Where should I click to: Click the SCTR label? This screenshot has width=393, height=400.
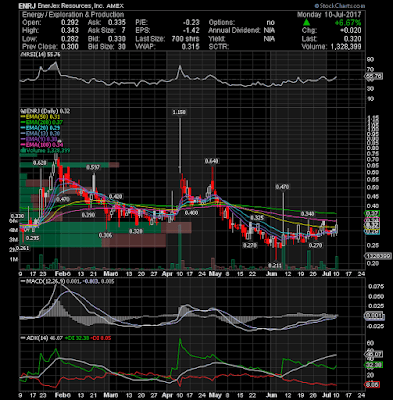[x=219, y=47]
